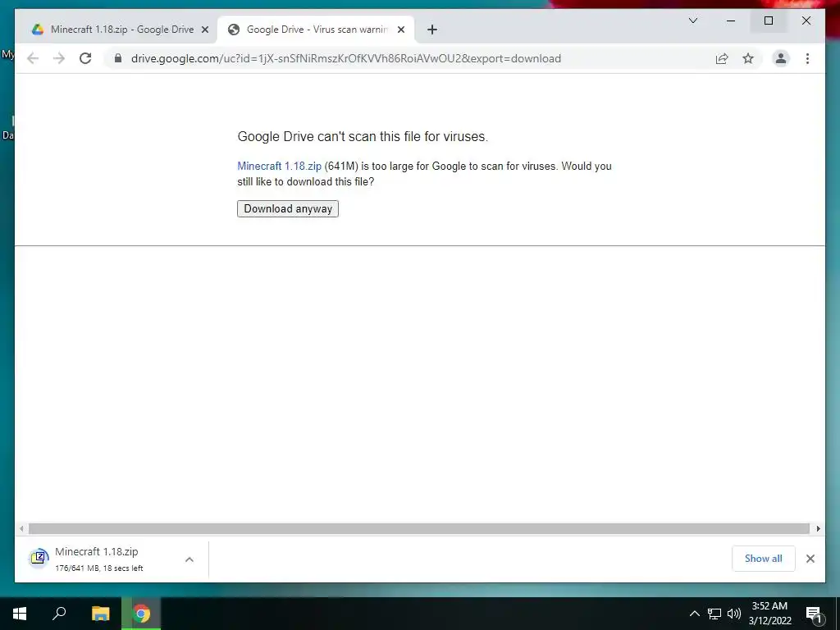This screenshot has height=630, width=840.
Task: Click the horizontal scrollbar track
Action: [x=419, y=529]
